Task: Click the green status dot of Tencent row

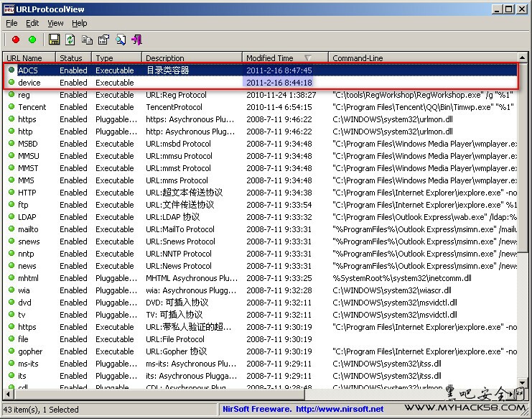Action: pos(11,107)
